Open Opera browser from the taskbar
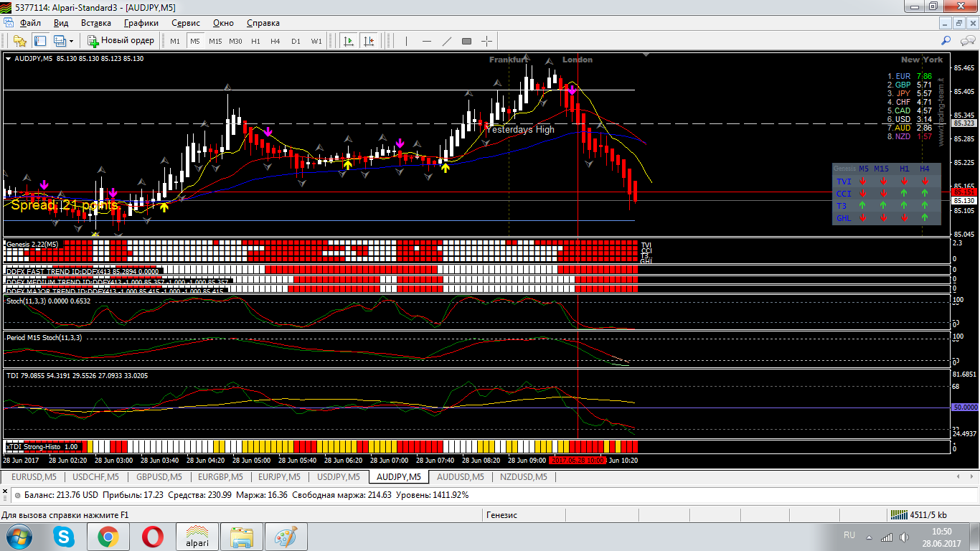The image size is (980, 551). point(153,537)
